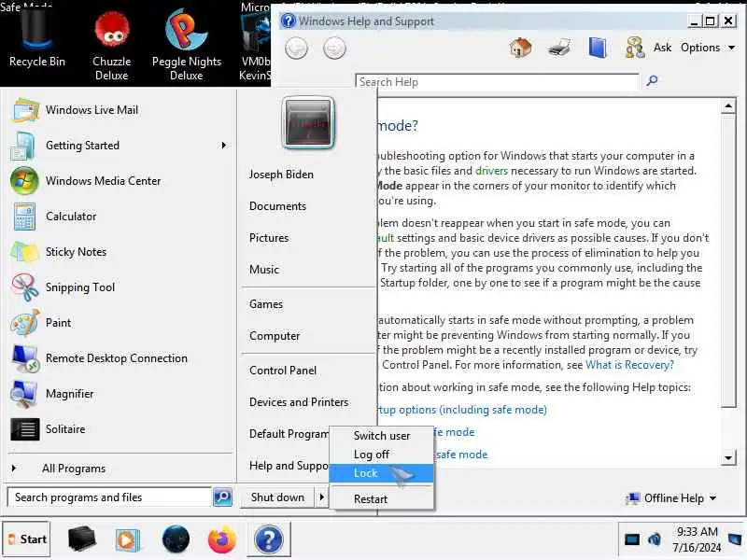Click the Ask icon in Help toolbar
Screen dimensions: 747x560
point(635,48)
